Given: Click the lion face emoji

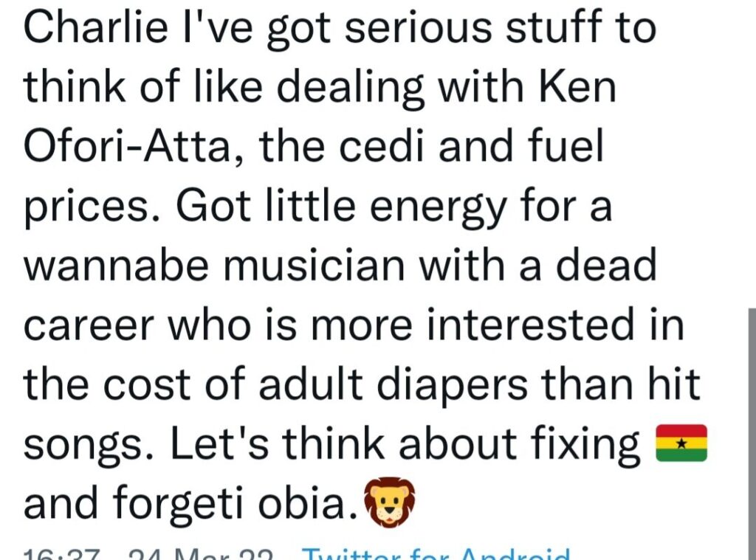Looking at the screenshot, I should (389, 502).
